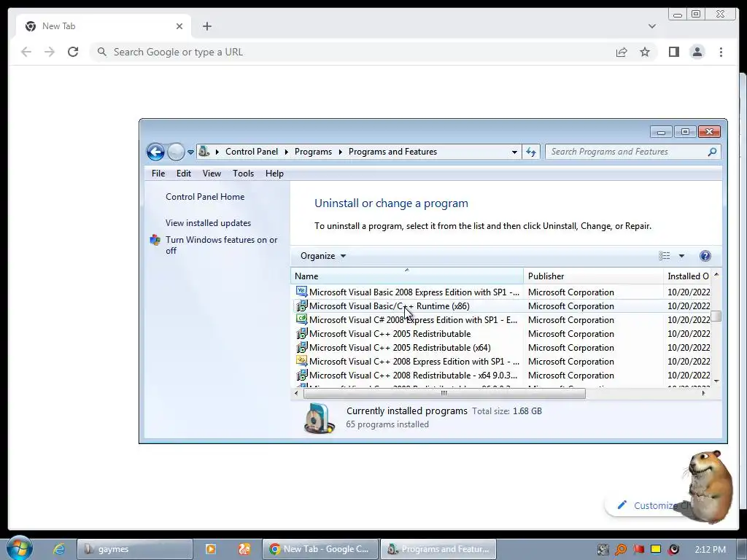
Task: Click the Visual C# 2008 Express program icon
Action: click(x=301, y=319)
